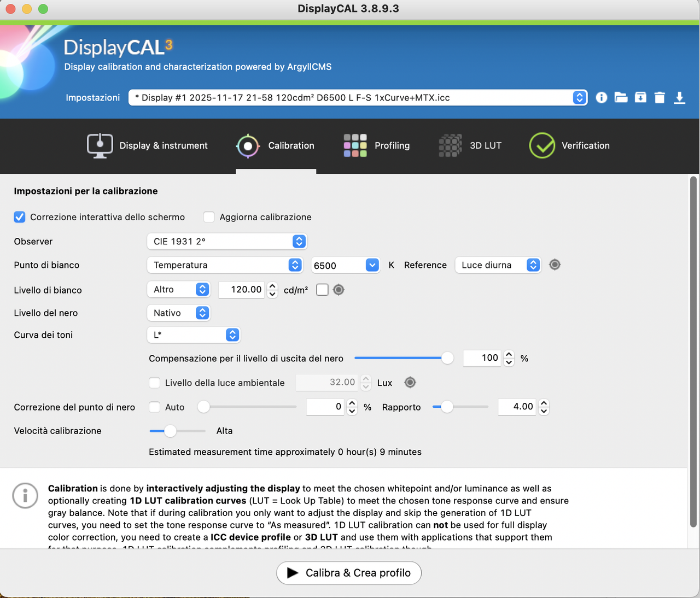Show settings information via the info icon

601,97
